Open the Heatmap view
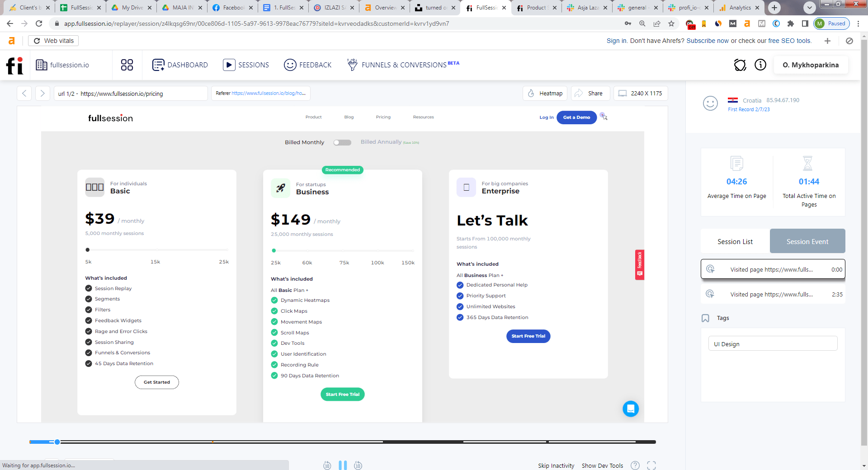The height and width of the screenshot is (470, 868). pyautogui.click(x=546, y=94)
